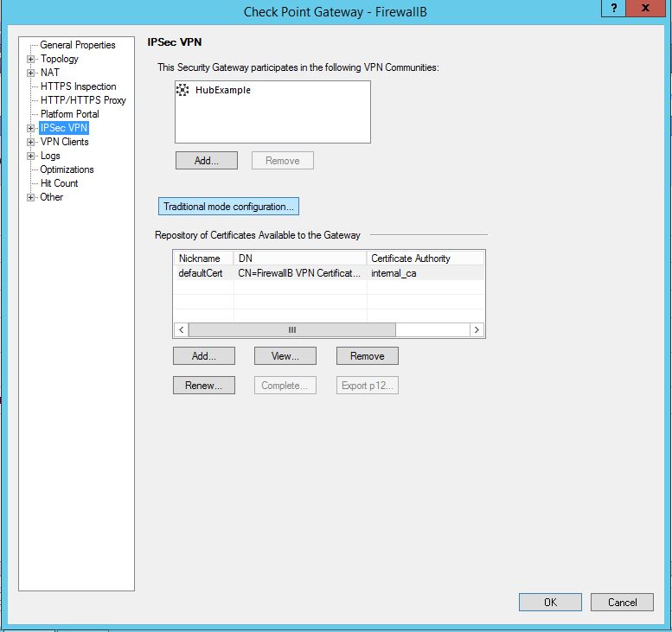This screenshot has width=672, height=632.
Task: Expand the Other tree node
Action: [x=30, y=197]
